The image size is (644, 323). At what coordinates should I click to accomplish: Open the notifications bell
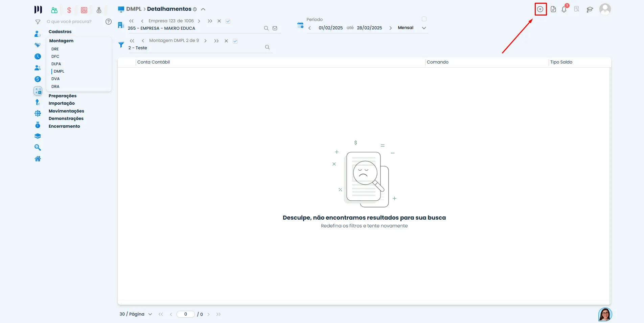coord(564,9)
